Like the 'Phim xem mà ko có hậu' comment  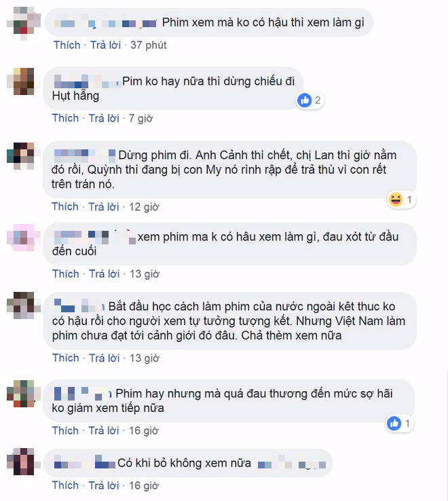tap(67, 45)
